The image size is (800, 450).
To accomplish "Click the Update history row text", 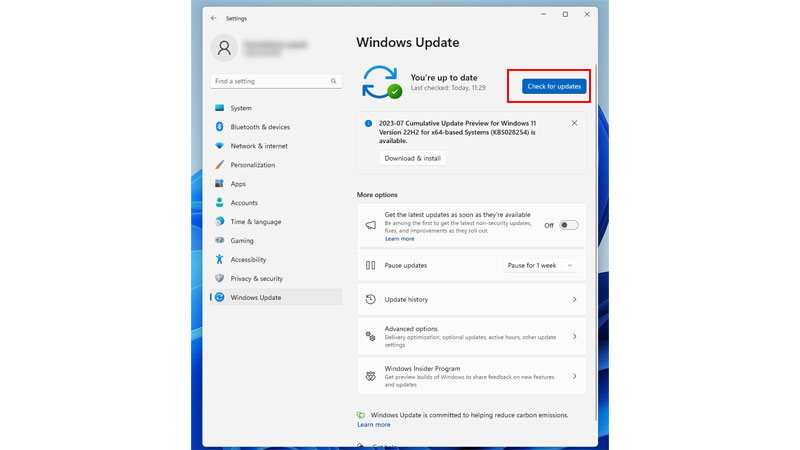I will click(406, 299).
